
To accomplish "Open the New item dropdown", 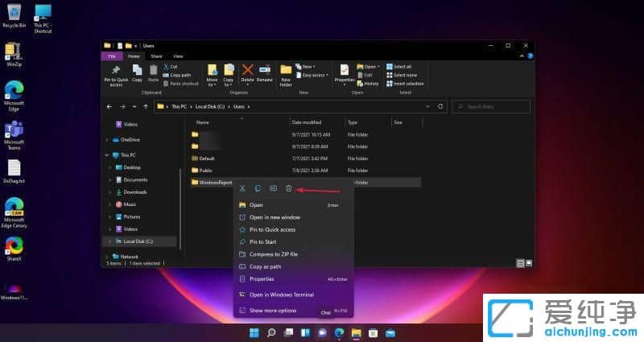I will click(306, 67).
